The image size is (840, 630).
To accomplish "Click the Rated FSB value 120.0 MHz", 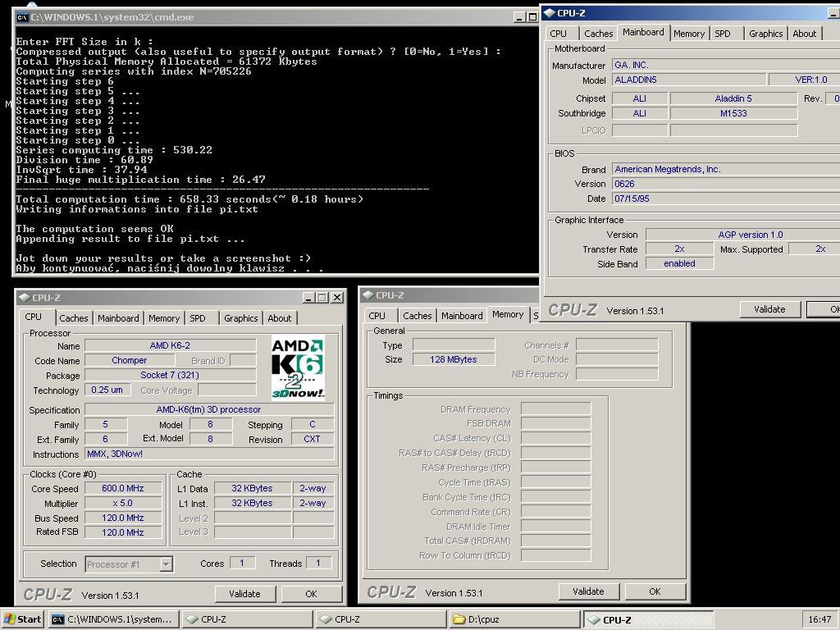I will point(123,532).
